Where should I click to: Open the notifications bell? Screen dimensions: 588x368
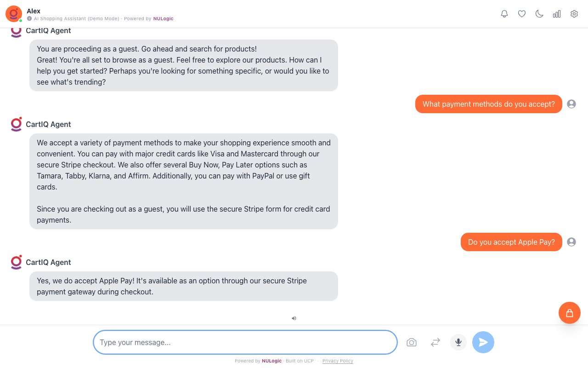pyautogui.click(x=504, y=14)
